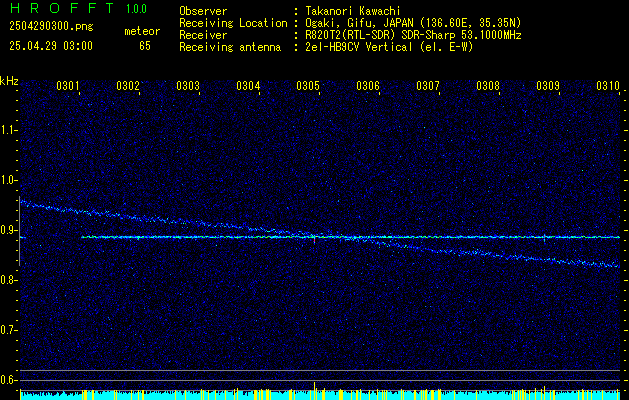Click the meteor count 65
The width and height of the screenshot is (629, 400).
(x=145, y=46)
